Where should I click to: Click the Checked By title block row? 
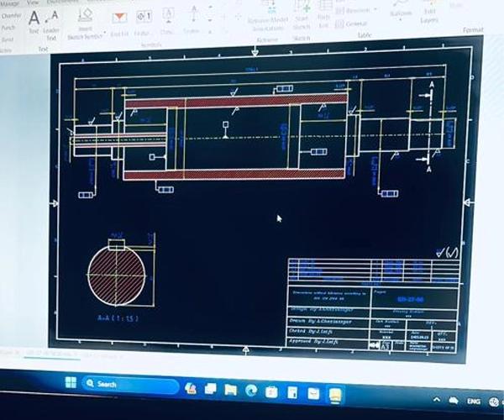point(328,332)
